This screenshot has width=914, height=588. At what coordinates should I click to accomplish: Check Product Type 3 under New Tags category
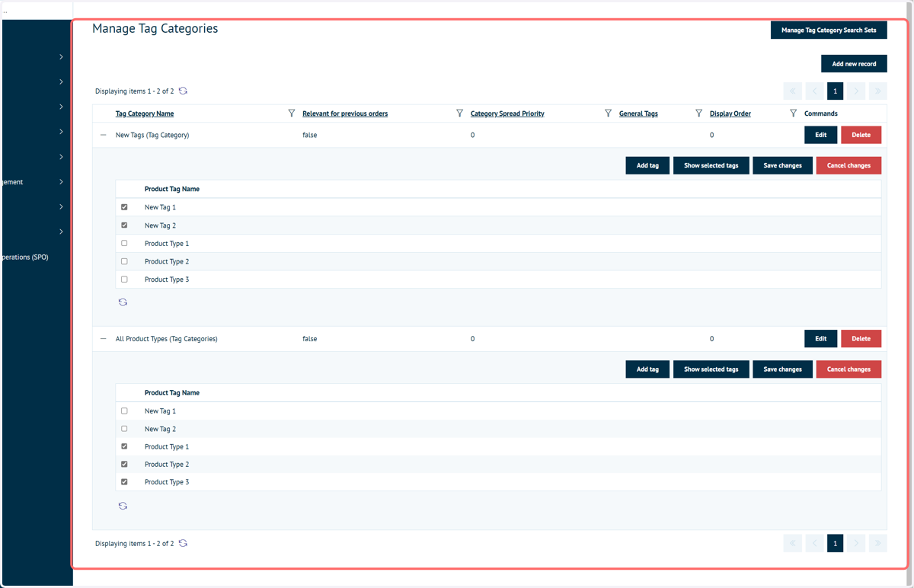click(124, 280)
